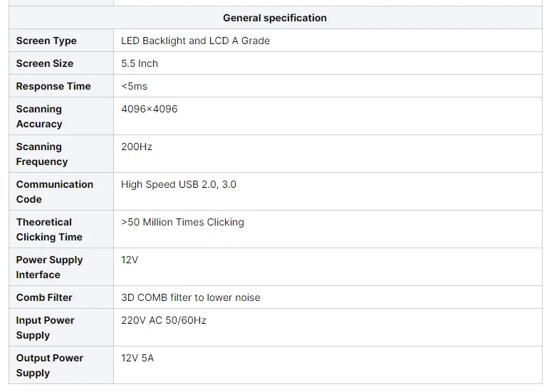Click the 3D COMB filter to lower noise text
The height and width of the screenshot is (392, 559).
point(191,297)
